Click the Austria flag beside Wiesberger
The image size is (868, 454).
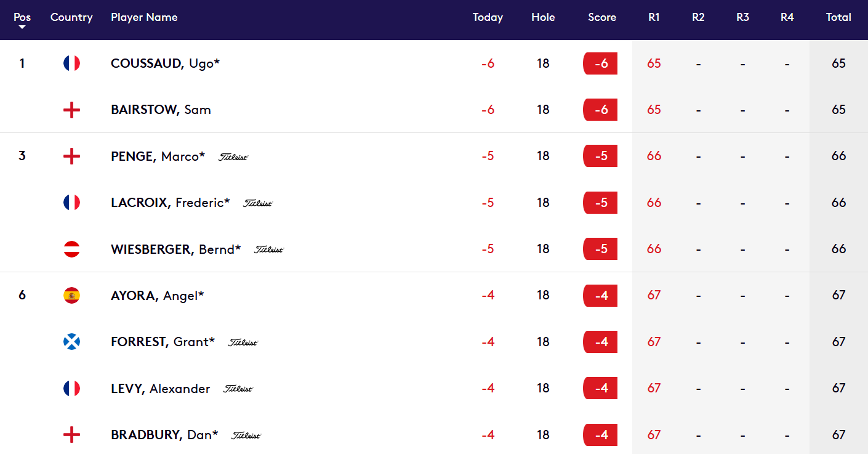71,249
